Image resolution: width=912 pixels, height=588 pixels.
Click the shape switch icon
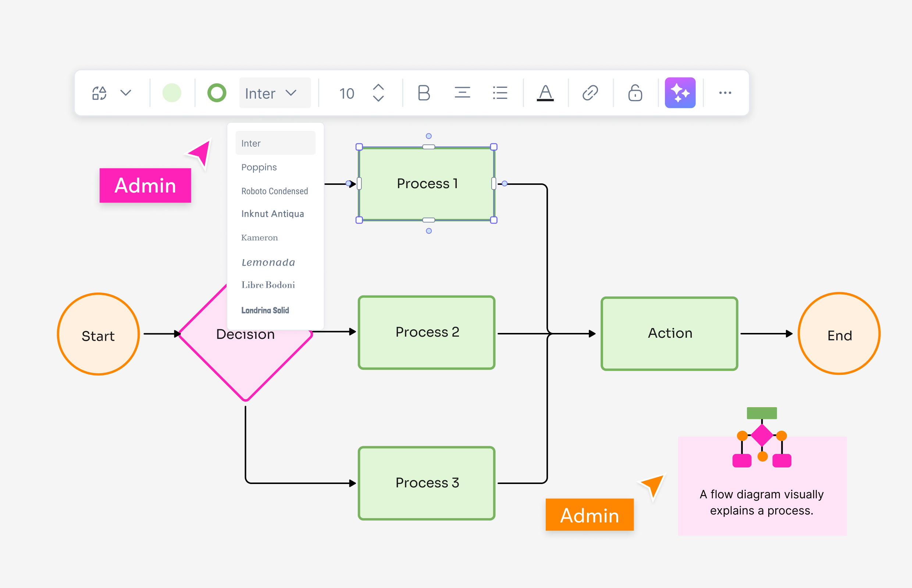[99, 93]
